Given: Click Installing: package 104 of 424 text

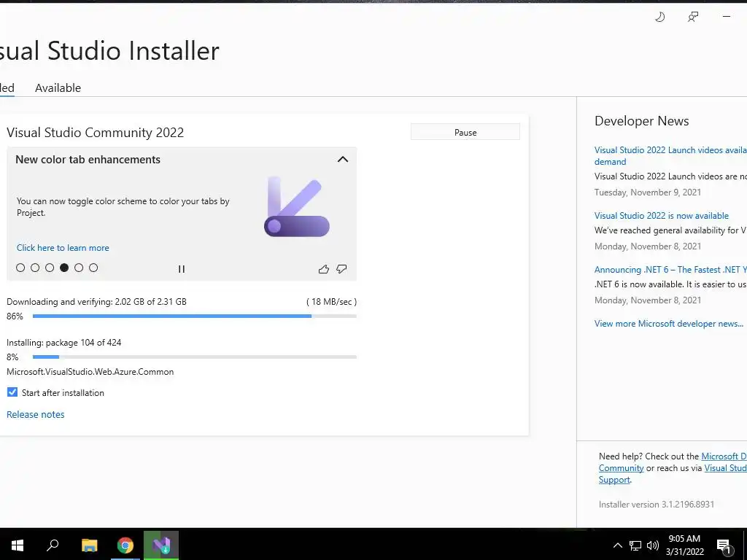Looking at the screenshot, I should pos(64,343).
